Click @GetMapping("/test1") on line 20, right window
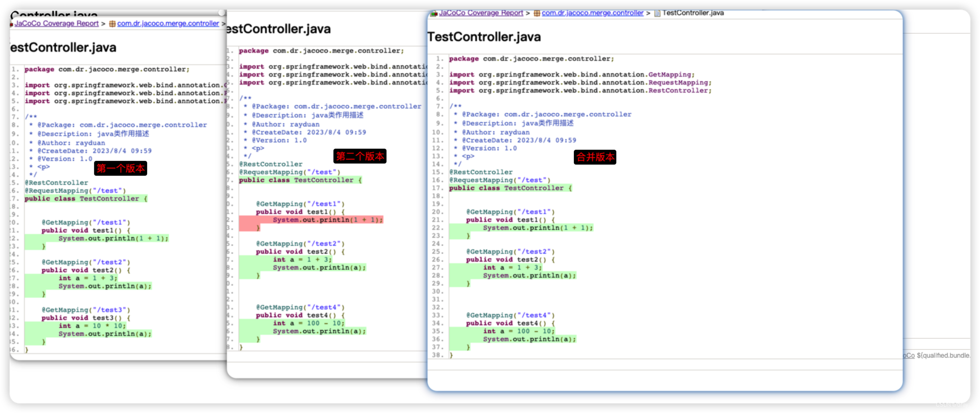Viewport: 980px width, 413px height. click(x=510, y=212)
